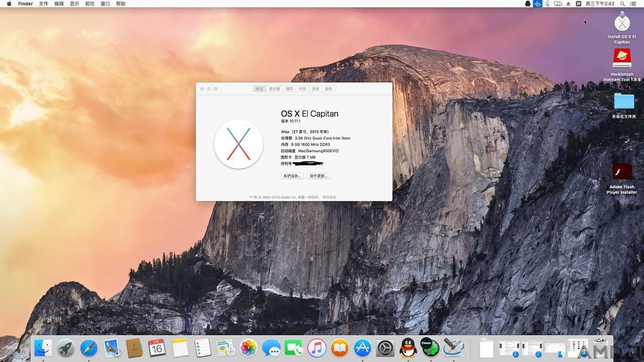Open Contacts book icon in Dock
The width and height of the screenshot is (644, 362).
(x=134, y=348)
